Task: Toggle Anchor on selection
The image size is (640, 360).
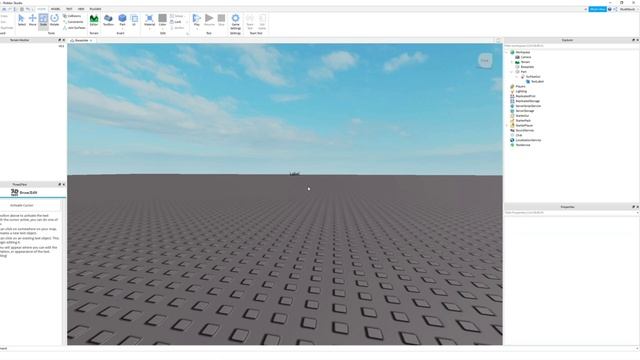Action: pyautogui.click(x=177, y=28)
